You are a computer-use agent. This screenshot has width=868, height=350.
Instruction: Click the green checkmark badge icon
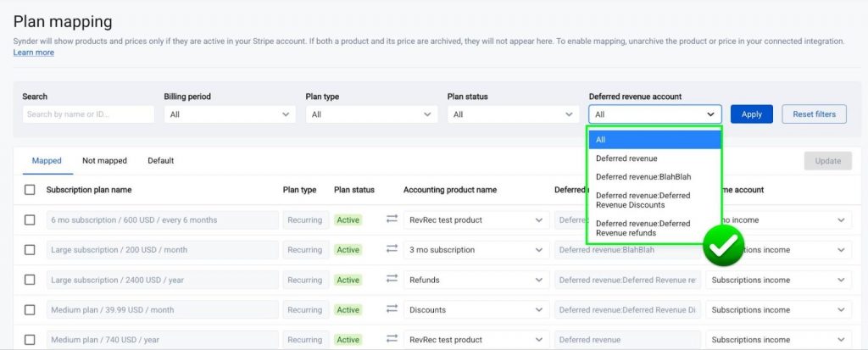pyautogui.click(x=723, y=246)
